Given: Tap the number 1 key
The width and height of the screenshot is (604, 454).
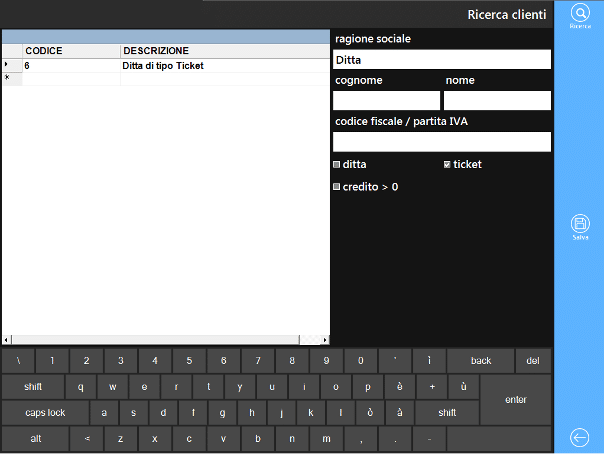Looking at the screenshot, I should [52, 360].
